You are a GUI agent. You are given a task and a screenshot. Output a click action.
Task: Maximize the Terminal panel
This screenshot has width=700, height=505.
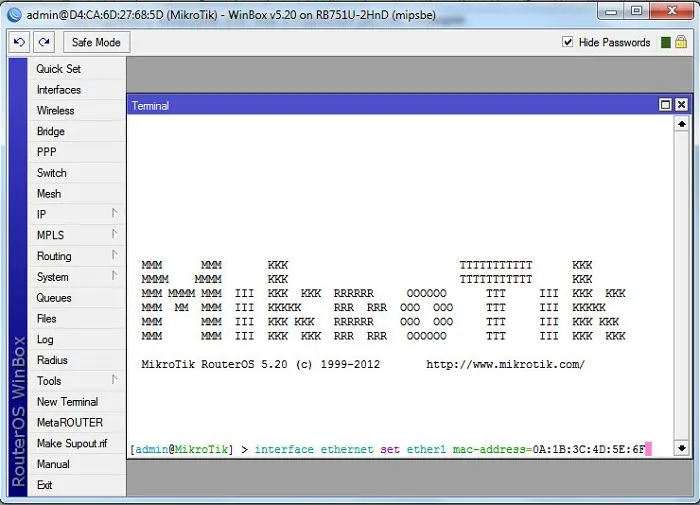point(665,104)
